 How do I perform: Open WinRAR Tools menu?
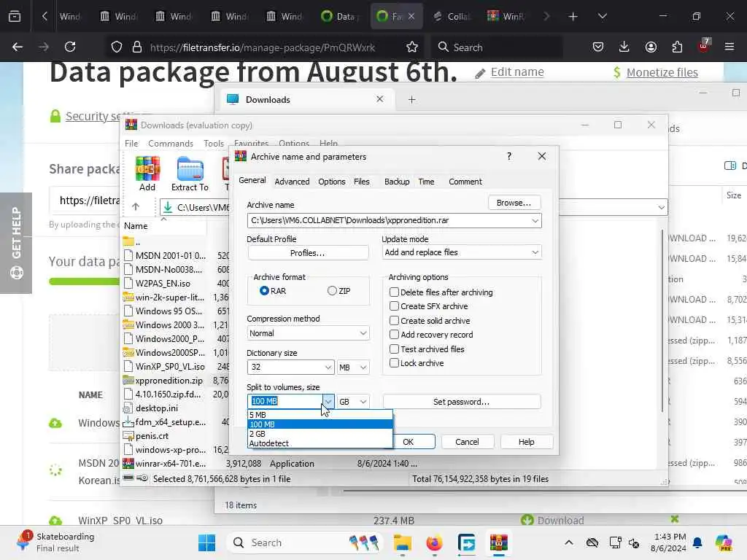[214, 144]
